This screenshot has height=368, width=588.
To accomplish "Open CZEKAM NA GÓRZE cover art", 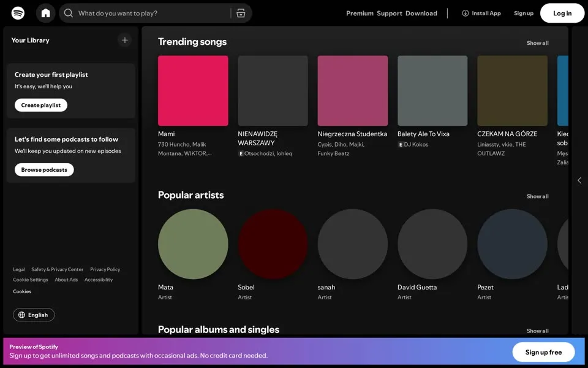I will (x=512, y=91).
